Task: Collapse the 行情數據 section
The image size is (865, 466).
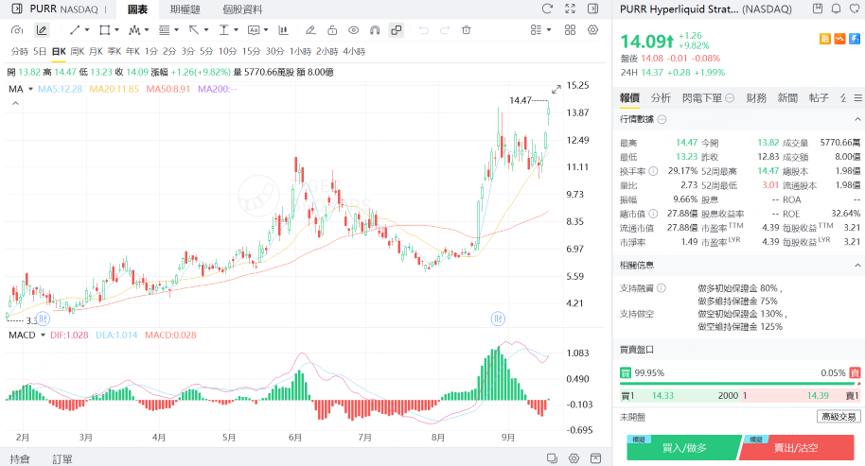Action: (x=857, y=119)
